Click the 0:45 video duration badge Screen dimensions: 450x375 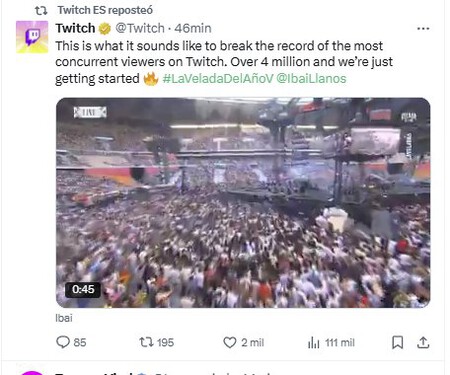coord(83,289)
